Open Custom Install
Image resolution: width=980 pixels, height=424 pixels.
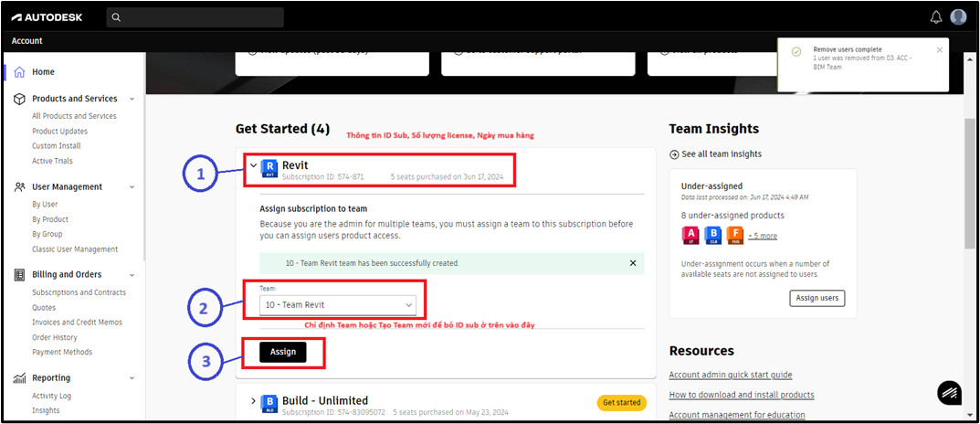(57, 145)
